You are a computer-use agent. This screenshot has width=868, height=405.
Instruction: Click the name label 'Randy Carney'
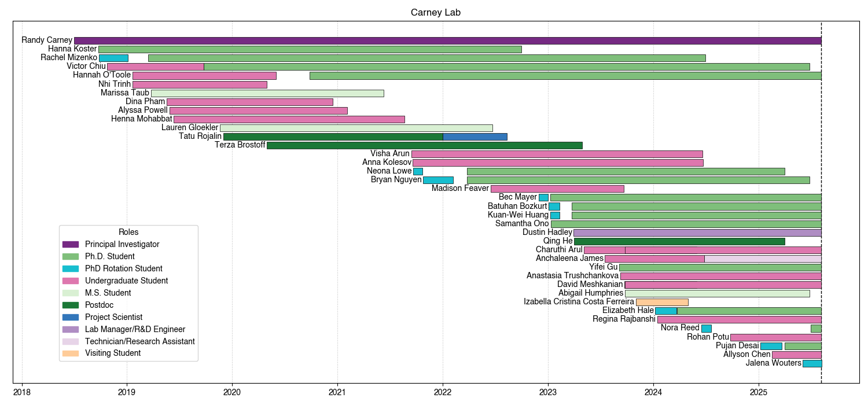pyautogui.click(x=47, y=41)
